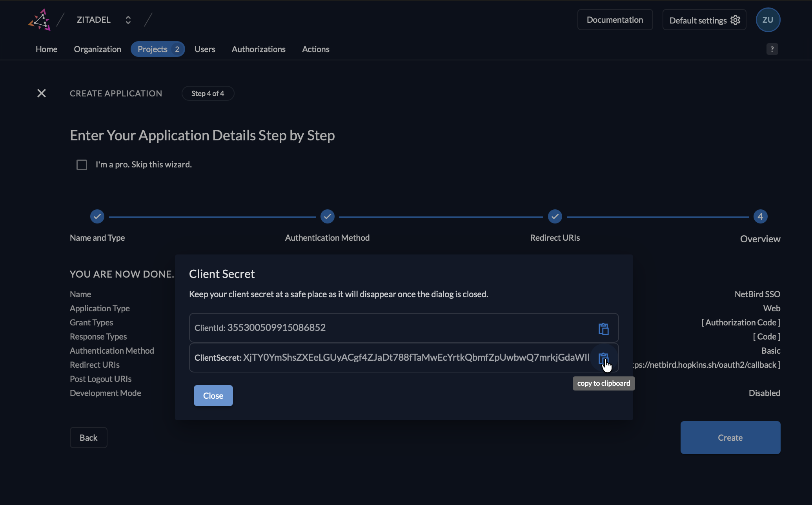Viewport: 812px width, 505px height.
Task: Open Default settings gear icon
Action: point(736,20)
